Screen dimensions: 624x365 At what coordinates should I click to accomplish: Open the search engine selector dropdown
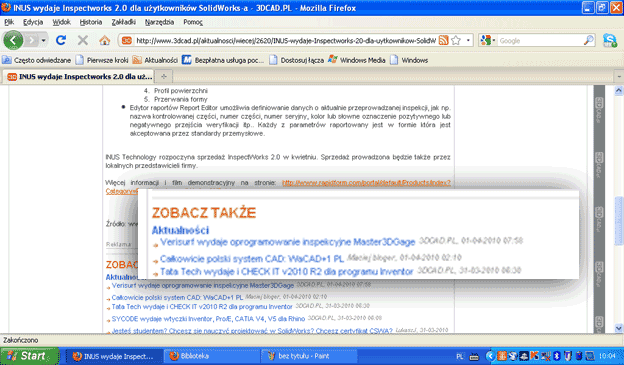click(x=488, y=40)
